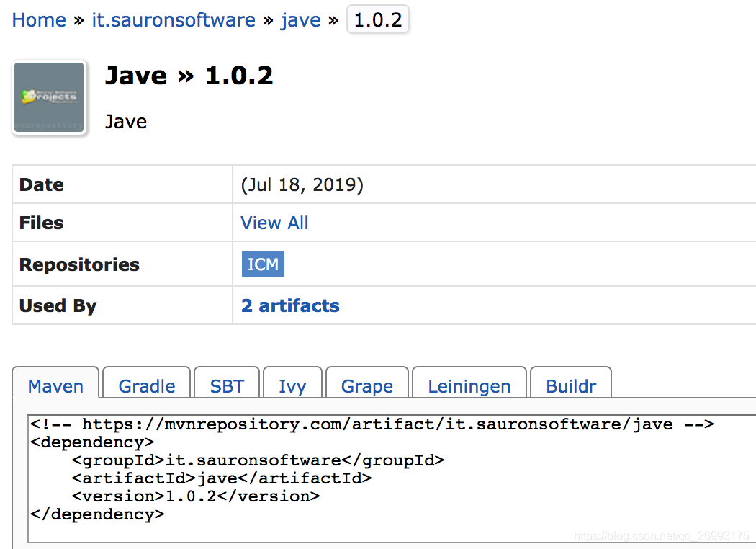Open the Home breadcrumb link
This screenshot has width=756, height=549.
(39, 20)
